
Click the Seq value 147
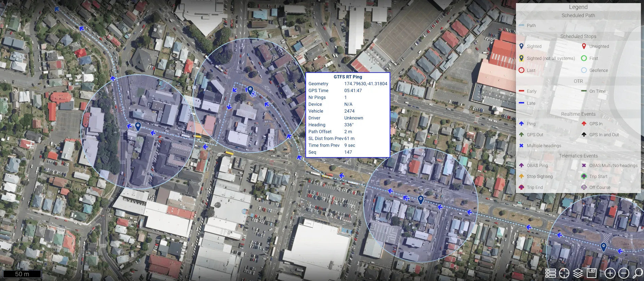pos(348,152)
